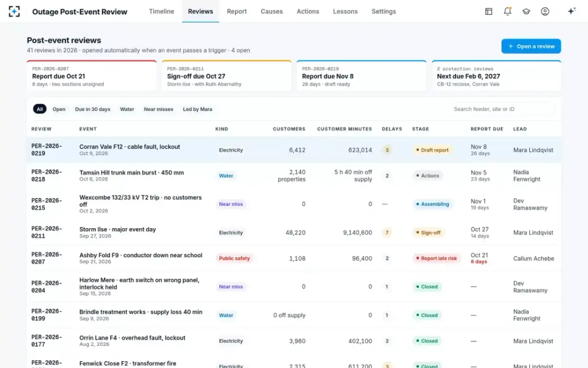Open the Actions tab
The height and width of the screenshot is (368, 588).
308,11
